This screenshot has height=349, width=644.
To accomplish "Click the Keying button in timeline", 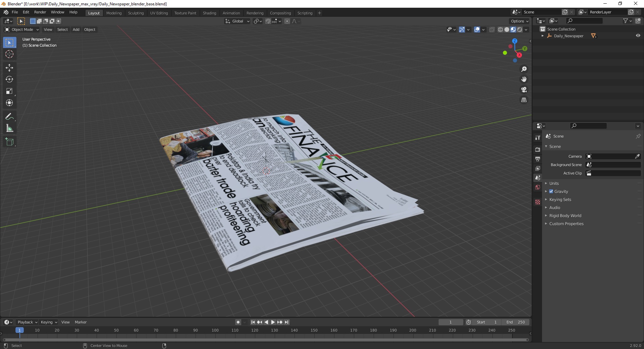I will click(x=49, y=322).
